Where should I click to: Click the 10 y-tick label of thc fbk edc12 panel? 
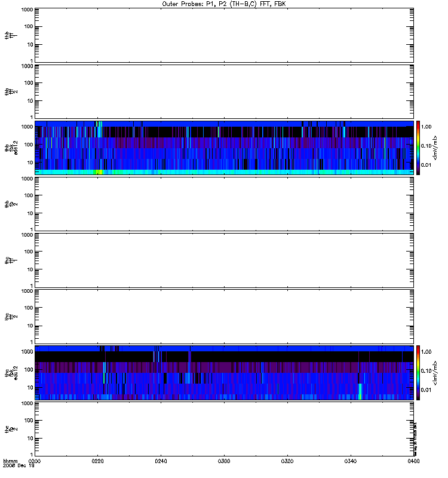coord(30,388)
